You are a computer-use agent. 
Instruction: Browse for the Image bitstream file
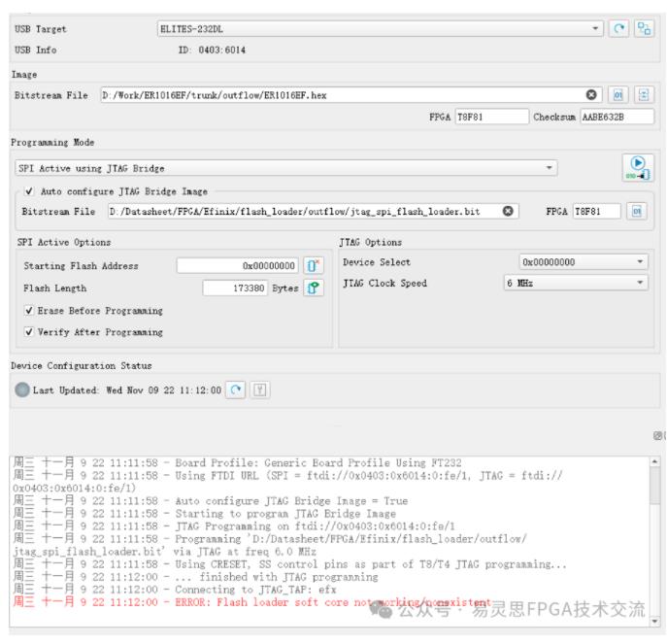(618, 95)
